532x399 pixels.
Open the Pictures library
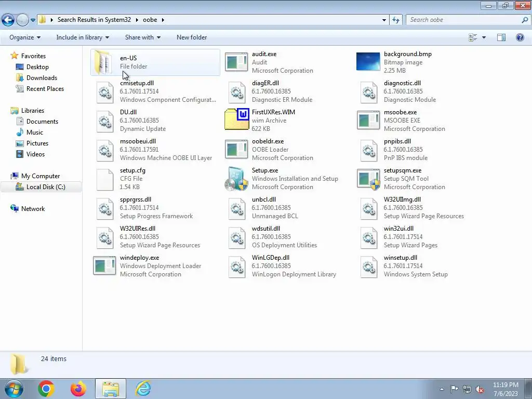click(37, 143)
